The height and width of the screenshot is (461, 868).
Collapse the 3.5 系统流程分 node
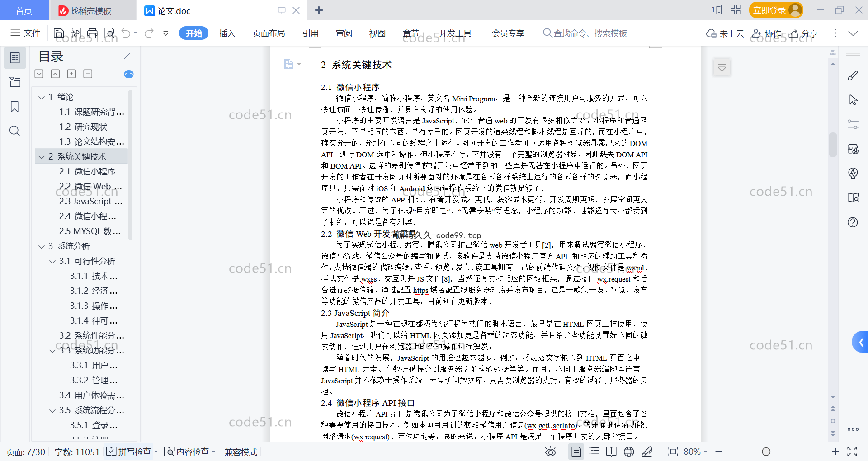pos(52,410)
